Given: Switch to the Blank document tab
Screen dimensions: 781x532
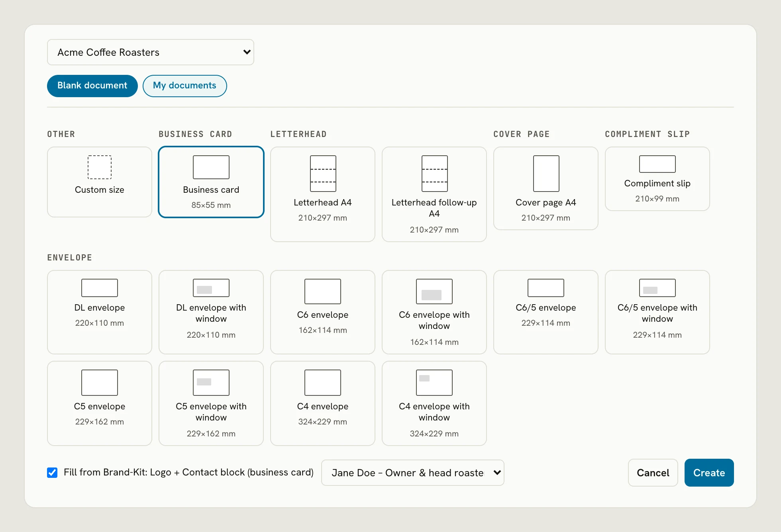Looking at the screenshot, I should [x=92, y=86].
